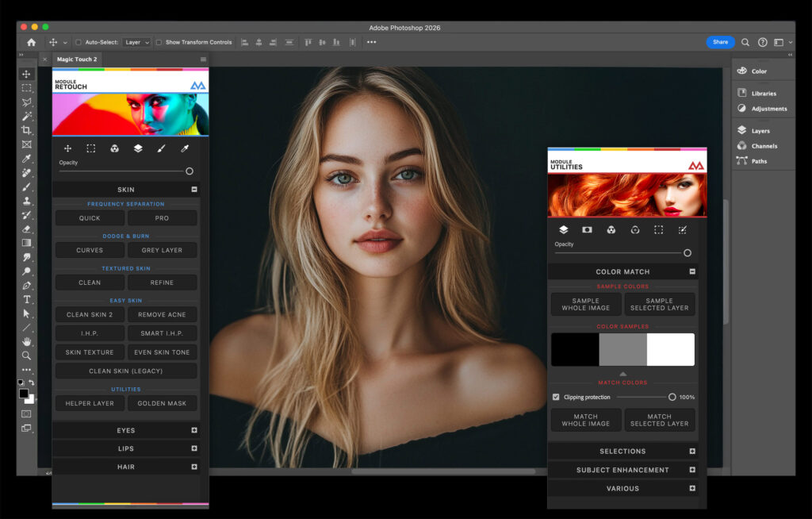Pick the Zoom tool in the toolbar

point(26,356)
